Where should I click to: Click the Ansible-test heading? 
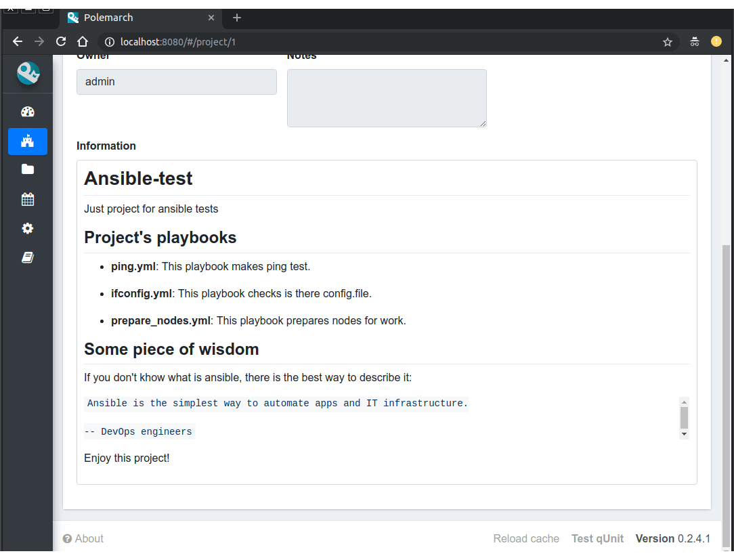(x=138, y=178)
